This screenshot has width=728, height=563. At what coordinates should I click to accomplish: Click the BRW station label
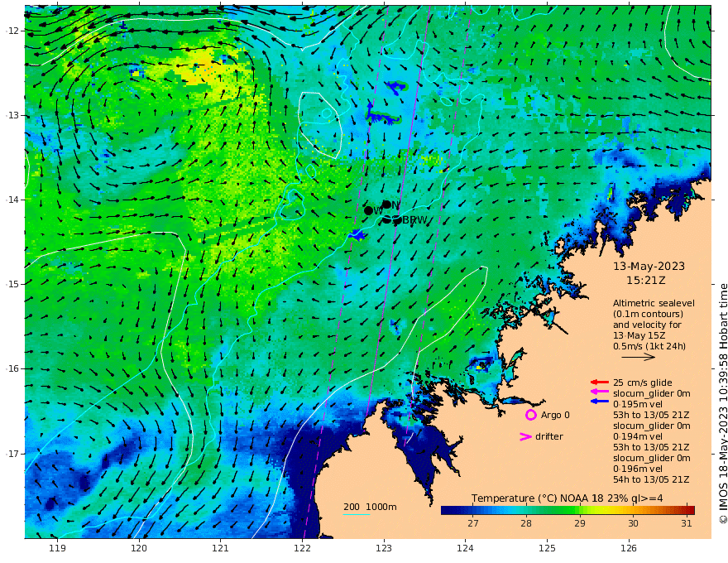[414, 220]
